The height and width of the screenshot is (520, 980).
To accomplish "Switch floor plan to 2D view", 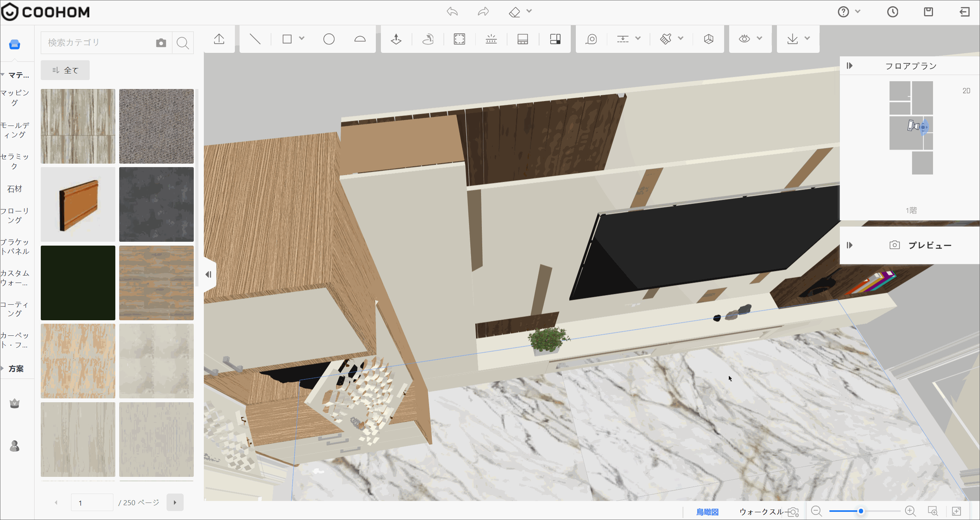I will coord(966,91).
